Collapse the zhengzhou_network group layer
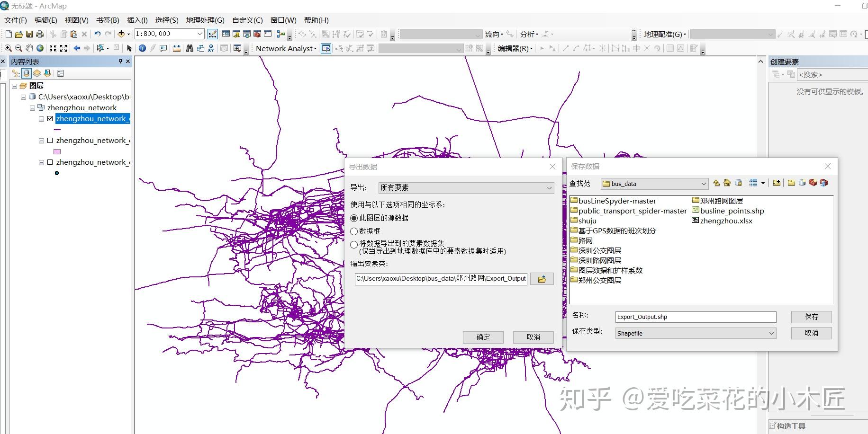 coord(32,107)
